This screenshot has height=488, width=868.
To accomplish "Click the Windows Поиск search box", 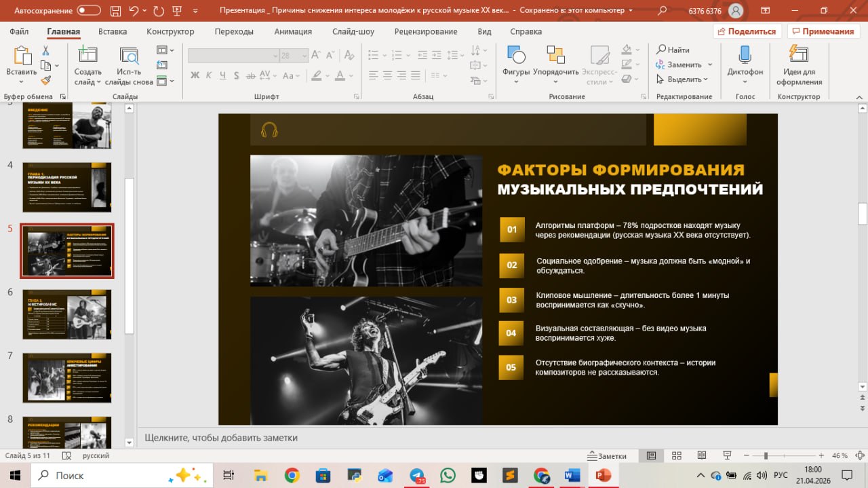I will [x=122, y=475].
